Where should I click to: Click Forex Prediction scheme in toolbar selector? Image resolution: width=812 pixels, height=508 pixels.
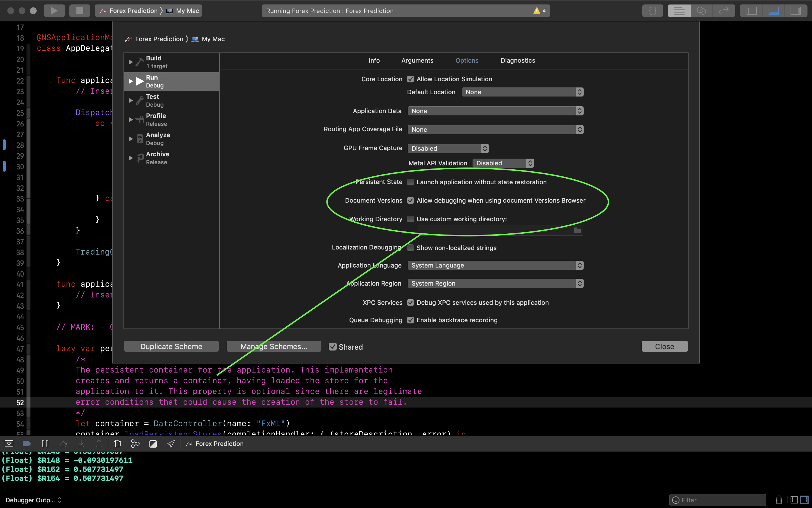click(129, 11)
